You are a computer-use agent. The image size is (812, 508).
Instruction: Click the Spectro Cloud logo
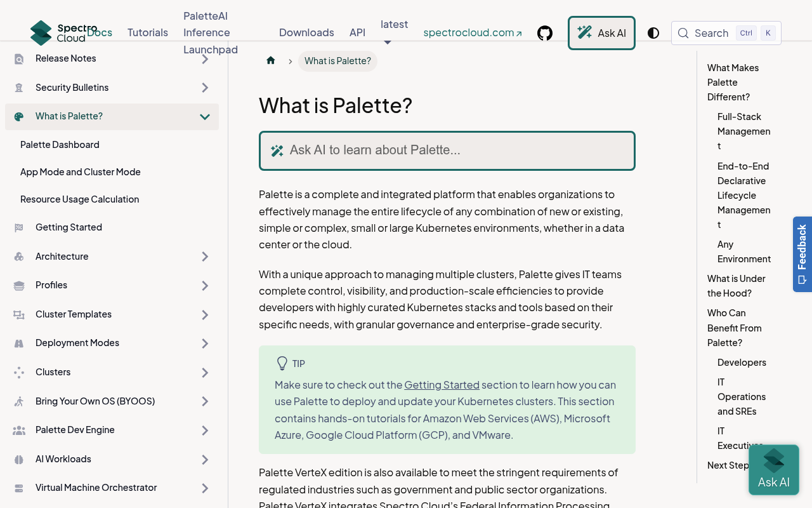tap(63, 33)
